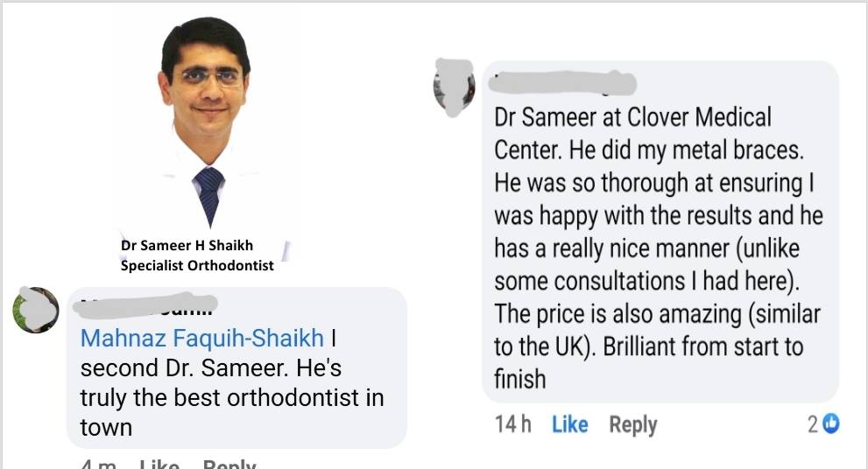Like the "I second Dr. Sameer" comment
The height and width of the screenshot is (469, 868).
159,464
